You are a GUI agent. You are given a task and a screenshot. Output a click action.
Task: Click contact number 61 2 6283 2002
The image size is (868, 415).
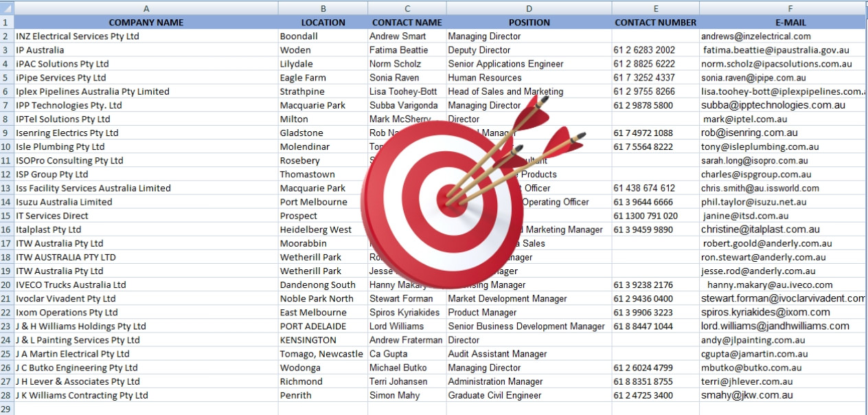point(656,50)
